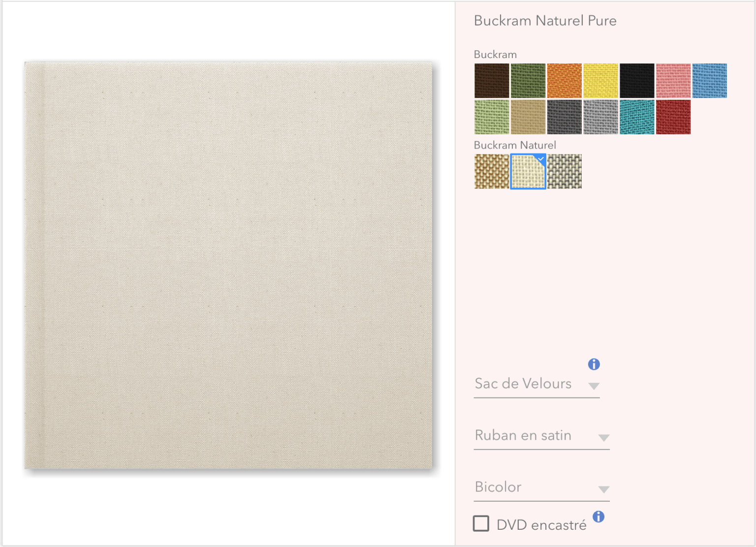Screen dimensions: 756x547
Task: Pick the pink Buckram swatch
Action: click(673, 81)
